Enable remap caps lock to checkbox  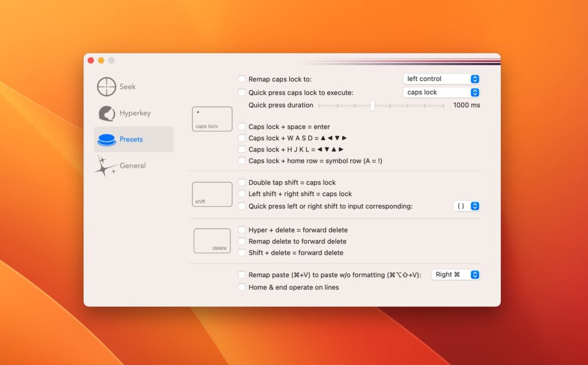[x=242, y=79]
